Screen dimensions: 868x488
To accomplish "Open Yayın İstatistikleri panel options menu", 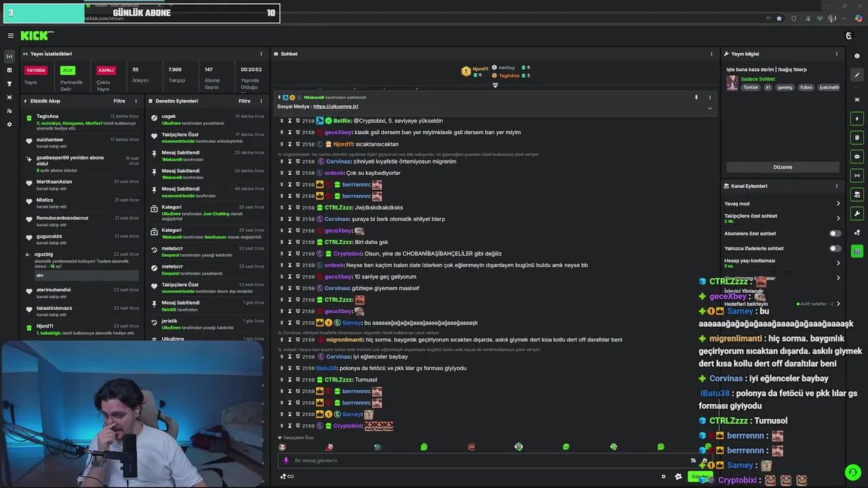I will pos(261,54).
